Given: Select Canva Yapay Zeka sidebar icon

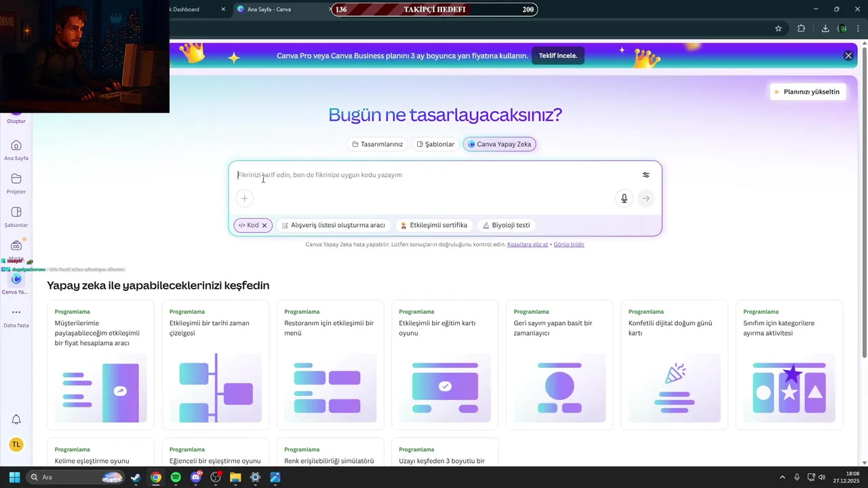Looking at the screenshot, I should (x=16, y=279).
